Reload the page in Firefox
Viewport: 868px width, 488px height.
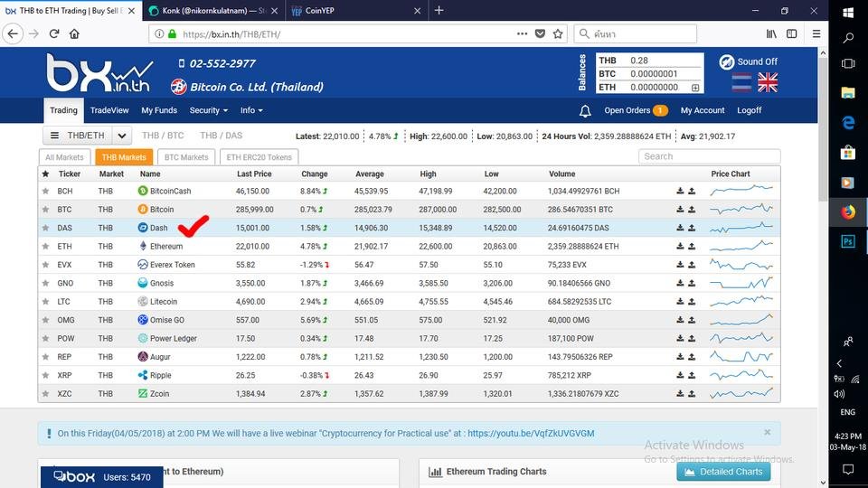point(54,33)
